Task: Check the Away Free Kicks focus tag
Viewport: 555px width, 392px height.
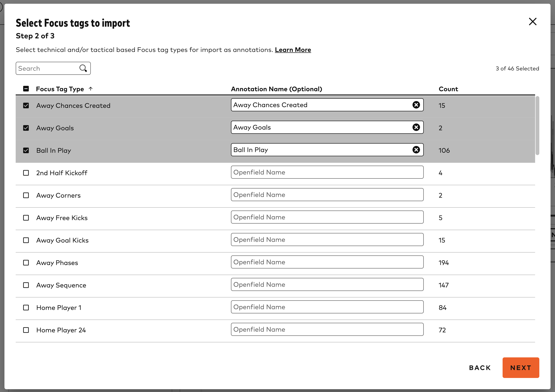Action: pos(26,218)
